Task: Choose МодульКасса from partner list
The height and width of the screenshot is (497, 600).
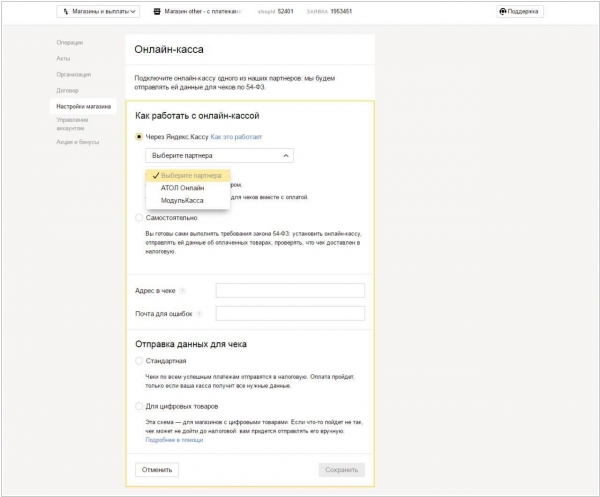Action: 188,200
